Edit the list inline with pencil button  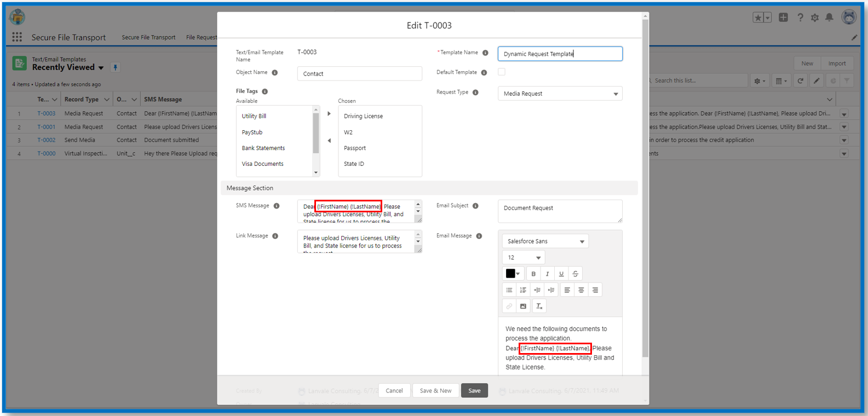pyautogui.click(x=817, y=80)
